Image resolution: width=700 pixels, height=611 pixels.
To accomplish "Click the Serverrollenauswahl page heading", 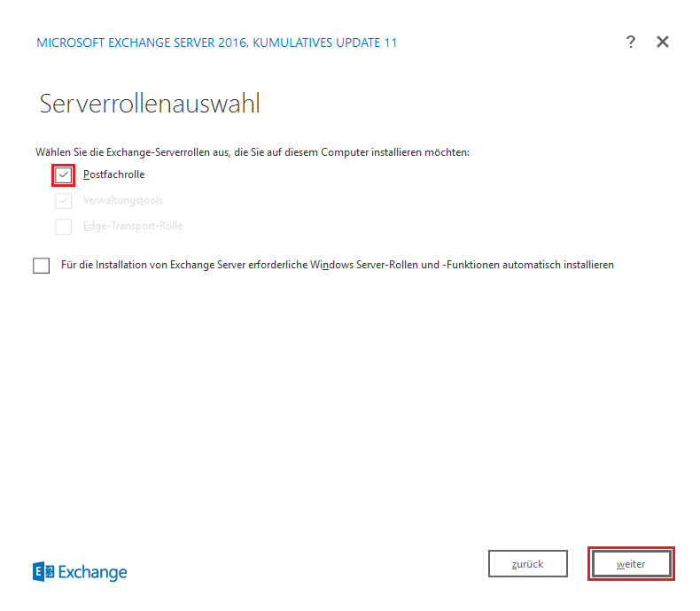I will pos(150,104).
